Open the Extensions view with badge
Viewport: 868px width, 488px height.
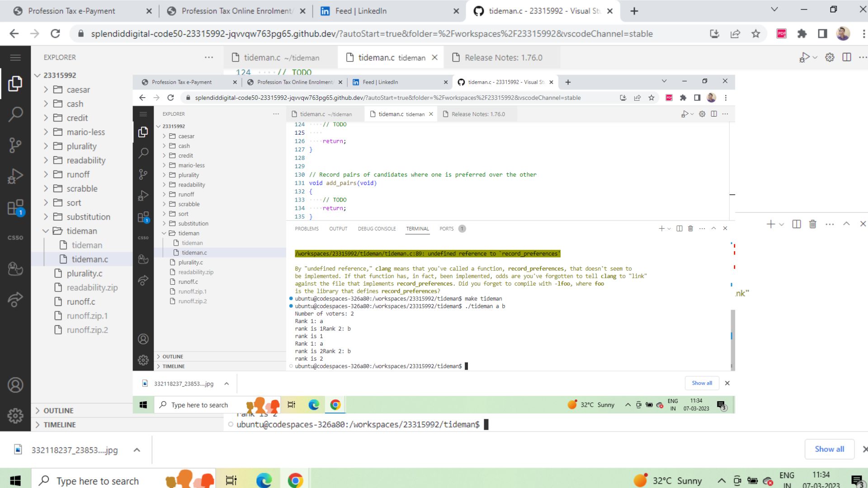15,208
